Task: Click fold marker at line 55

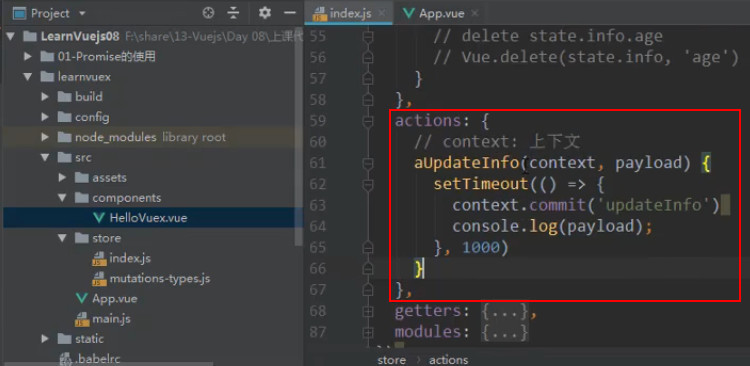Action: tap(368, 36)
